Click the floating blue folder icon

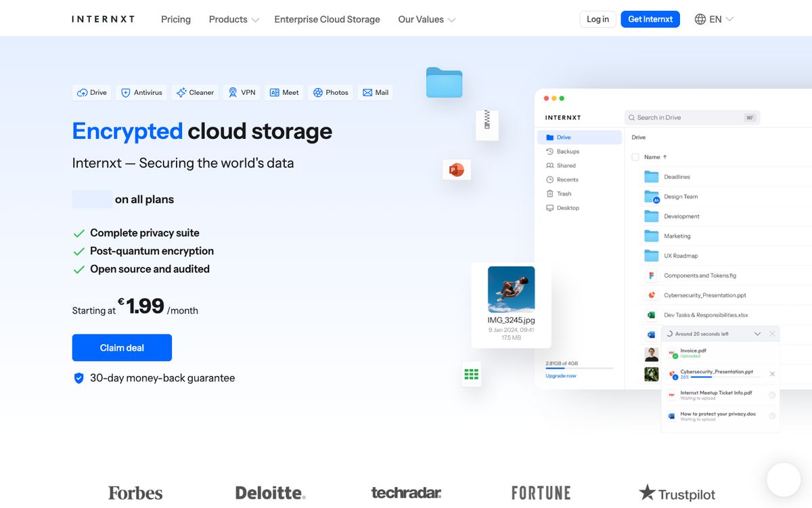444,83
